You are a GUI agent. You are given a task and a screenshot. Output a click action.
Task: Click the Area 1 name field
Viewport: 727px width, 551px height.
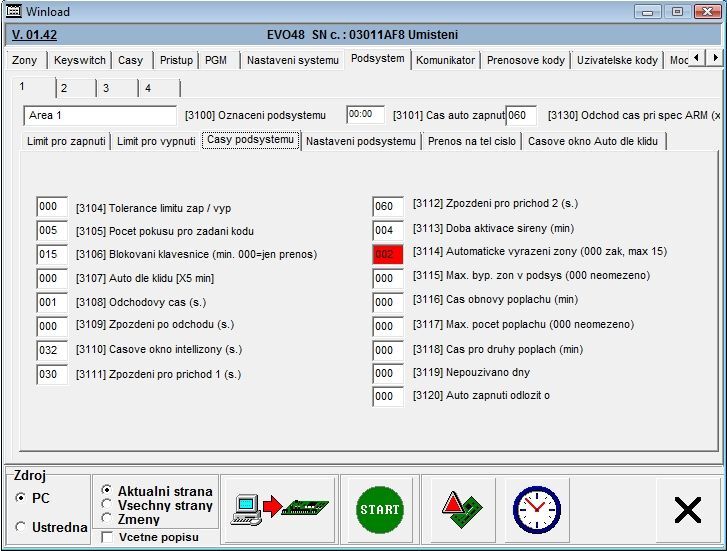tap(100, 115)
